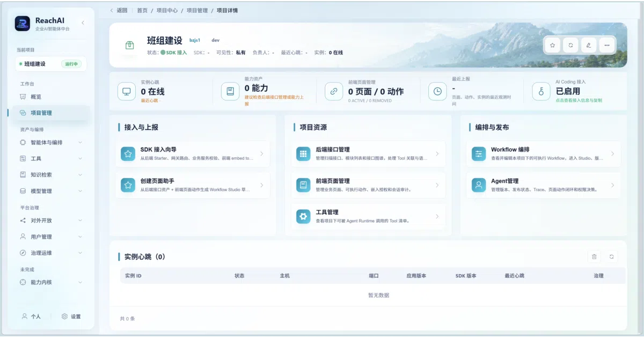Refresh the 实例心跳 table using reload icon
The height and width of the screenshot is (338, 644).
click(611, 257)
